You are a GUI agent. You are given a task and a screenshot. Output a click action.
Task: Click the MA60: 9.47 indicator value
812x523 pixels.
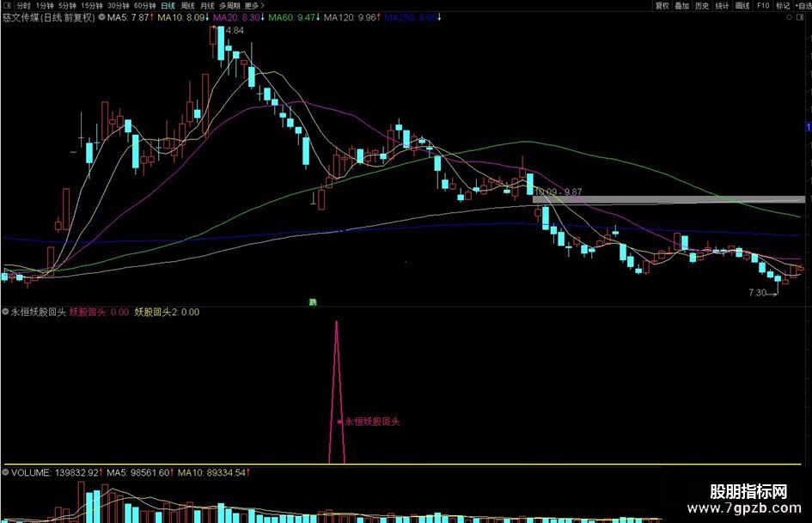pos(294,17)
